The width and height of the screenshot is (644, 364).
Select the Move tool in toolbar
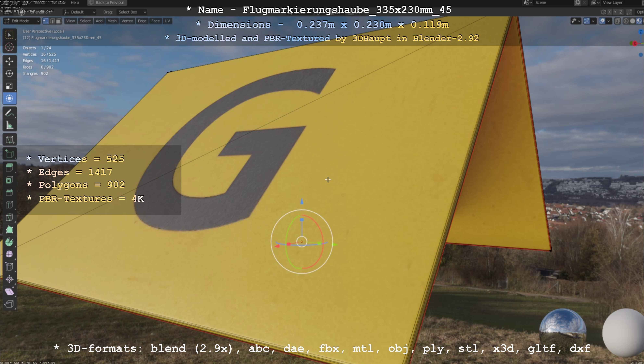point(9,61)
